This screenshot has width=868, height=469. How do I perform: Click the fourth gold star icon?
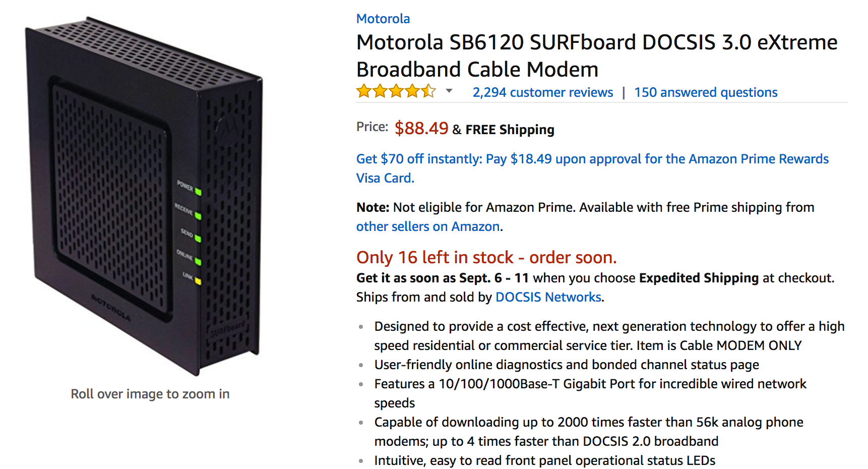[x=413, y=92]
